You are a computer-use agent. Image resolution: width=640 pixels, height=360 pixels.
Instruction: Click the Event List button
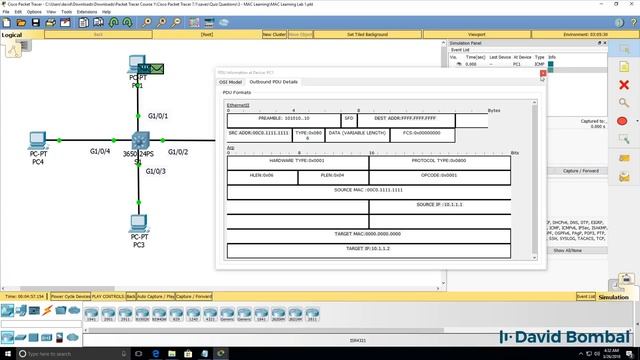click(x=586, y=296)
